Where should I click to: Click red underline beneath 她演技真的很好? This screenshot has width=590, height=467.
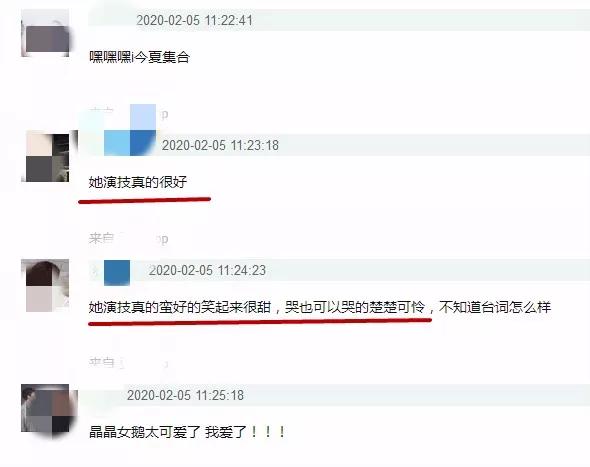(x=144, y=200)
